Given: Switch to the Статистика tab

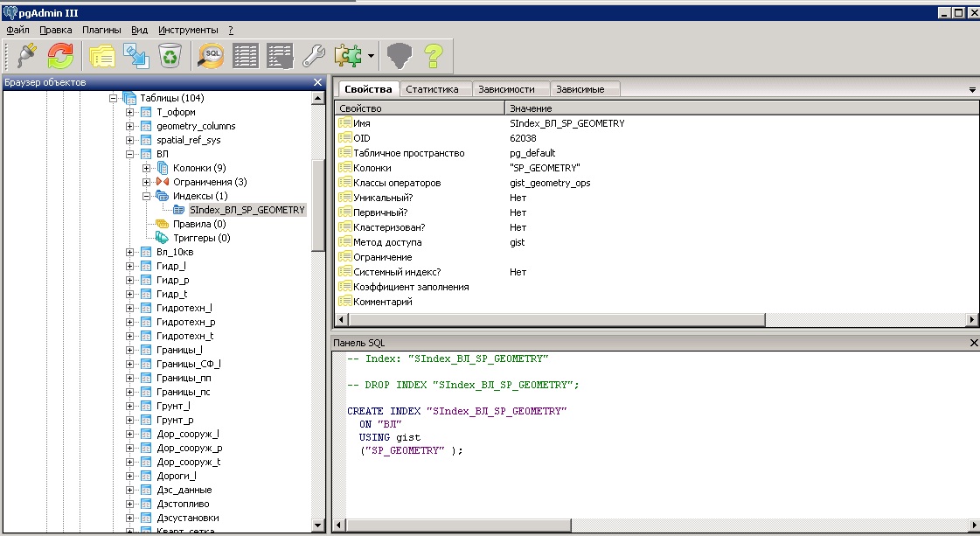Looking at the screenshot, I should point(432,89).
